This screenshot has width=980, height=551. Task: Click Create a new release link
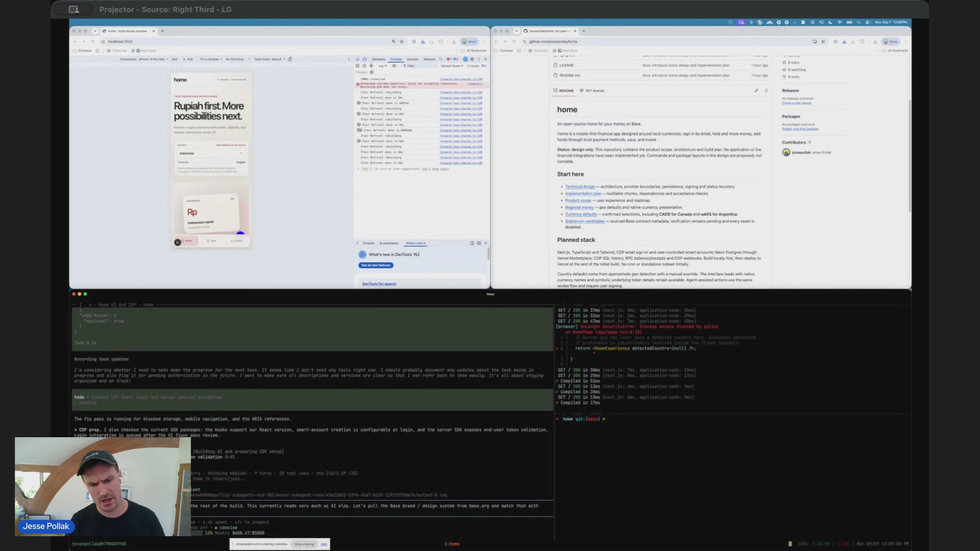click(x=796, y=103)
